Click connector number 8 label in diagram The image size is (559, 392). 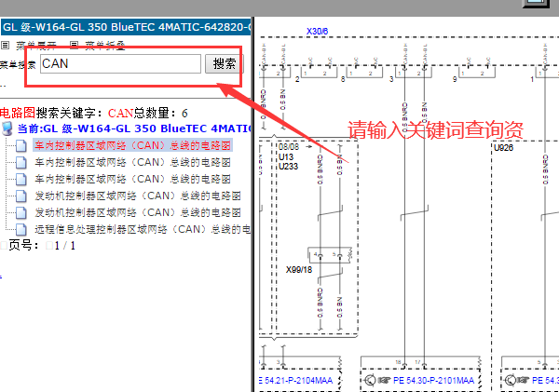(343, 79)
